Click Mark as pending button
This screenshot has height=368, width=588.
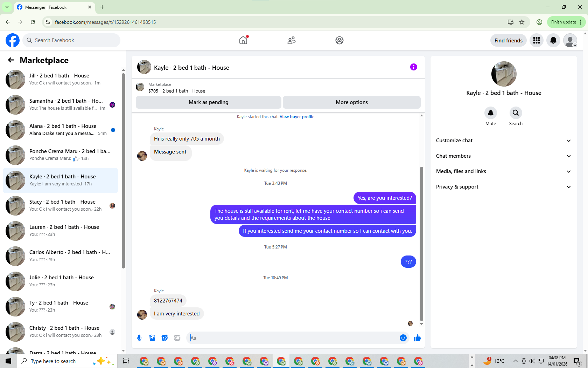pyautogui.click(x=208, y=102)
